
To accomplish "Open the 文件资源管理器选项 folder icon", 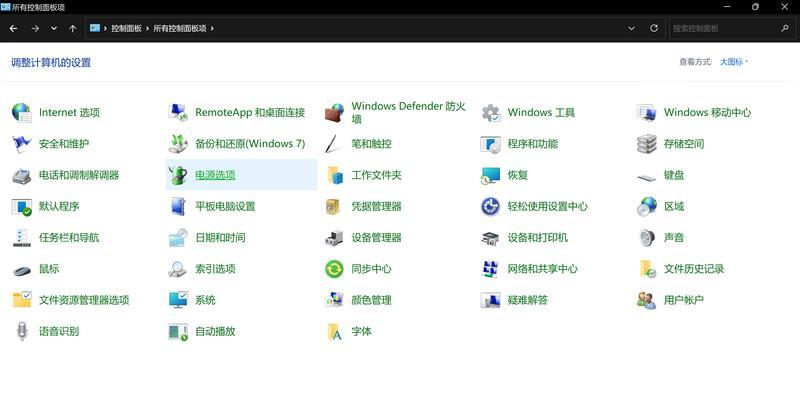I will [x=21, y=300].
